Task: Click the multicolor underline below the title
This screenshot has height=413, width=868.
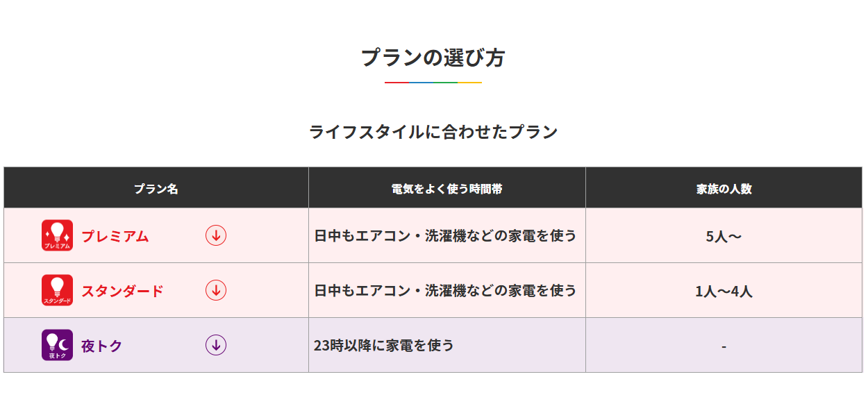Action: 433,83
